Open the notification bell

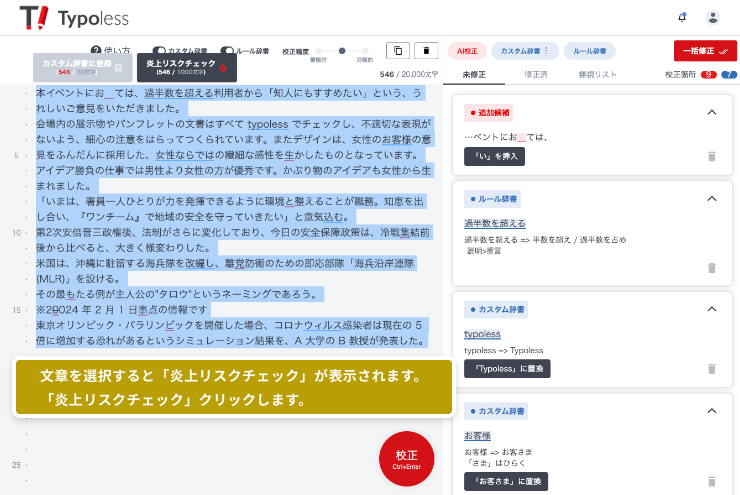(682, 17)
